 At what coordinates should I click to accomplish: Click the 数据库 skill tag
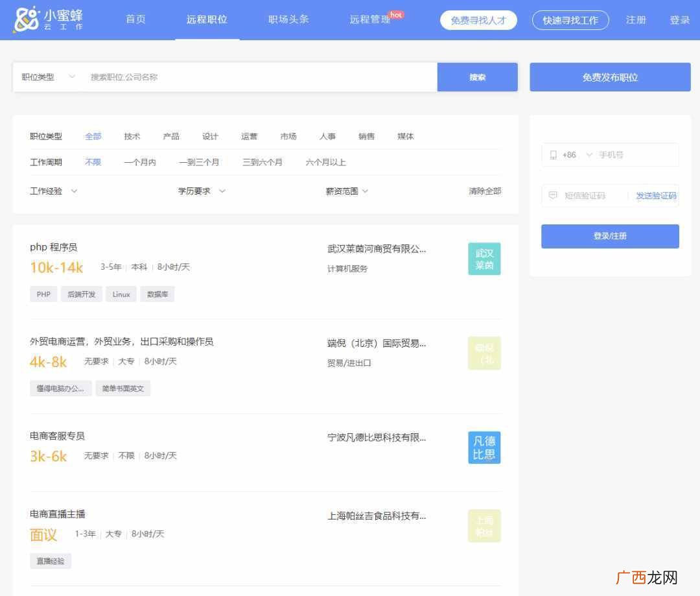point(157,294)
